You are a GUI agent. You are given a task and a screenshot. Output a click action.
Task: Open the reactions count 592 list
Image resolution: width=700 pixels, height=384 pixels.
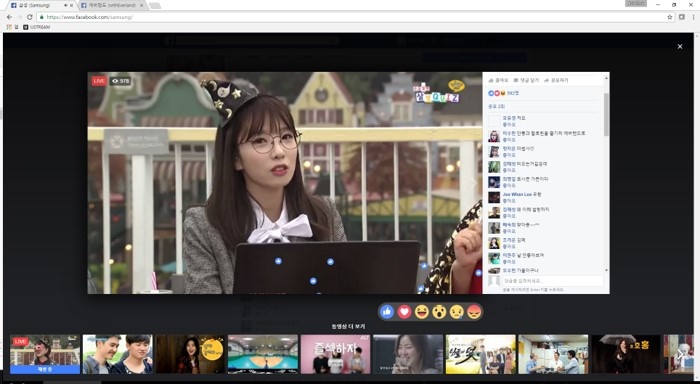click(504, 93)
